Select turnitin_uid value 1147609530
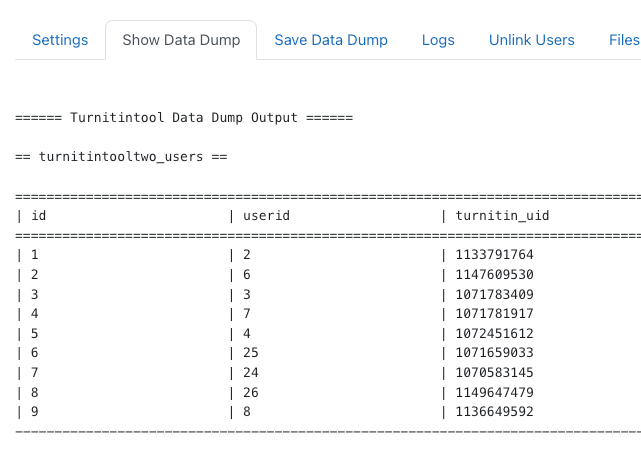 (495, 274)
